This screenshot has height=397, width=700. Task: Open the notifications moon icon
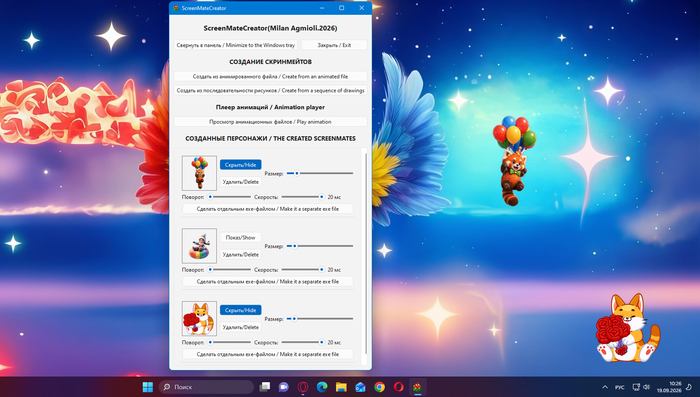click(689, 387)
